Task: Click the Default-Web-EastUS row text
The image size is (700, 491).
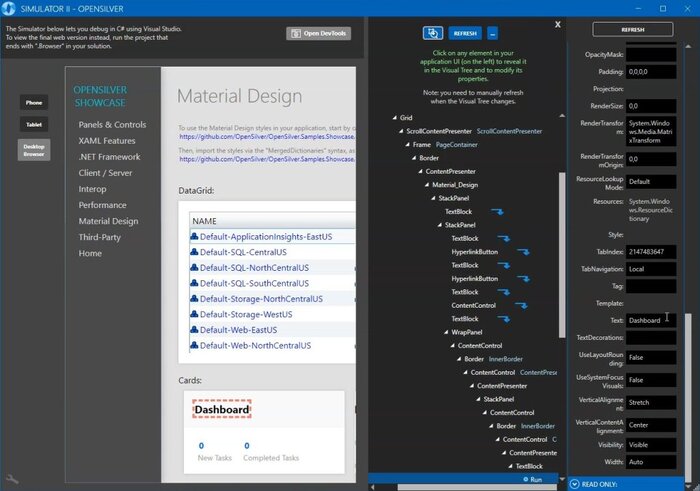Action: (238, 330)
